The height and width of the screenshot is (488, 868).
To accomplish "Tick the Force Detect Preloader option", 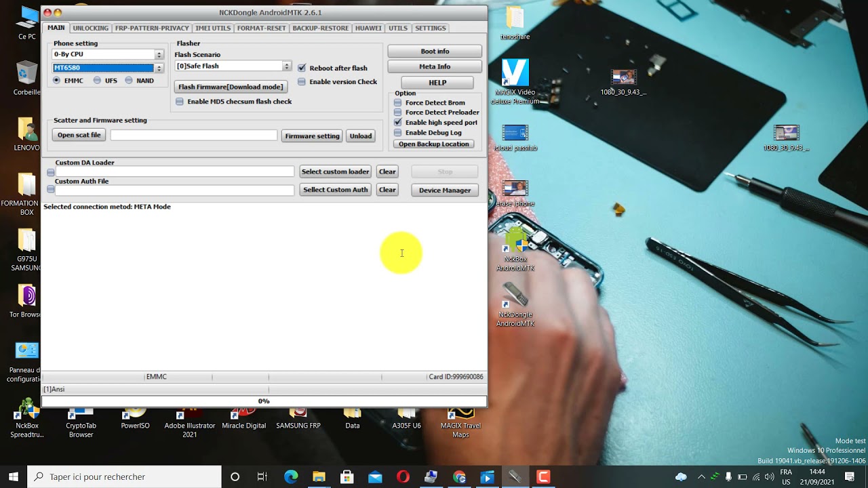I will tap(398, 113).
